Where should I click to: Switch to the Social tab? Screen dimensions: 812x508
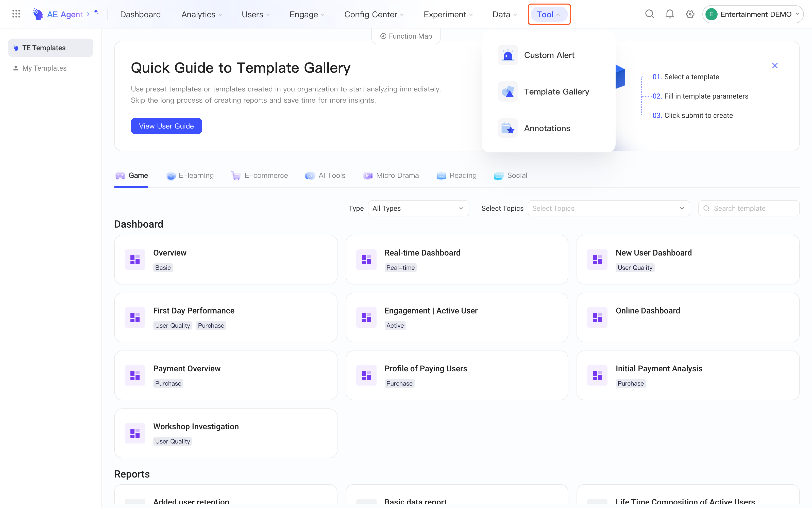(510, 175)
